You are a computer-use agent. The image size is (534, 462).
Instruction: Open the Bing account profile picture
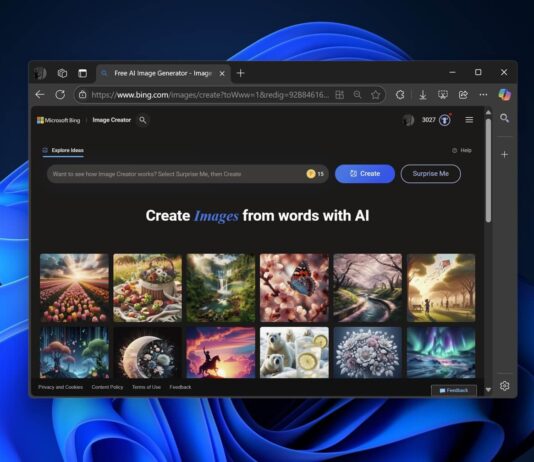408,120
